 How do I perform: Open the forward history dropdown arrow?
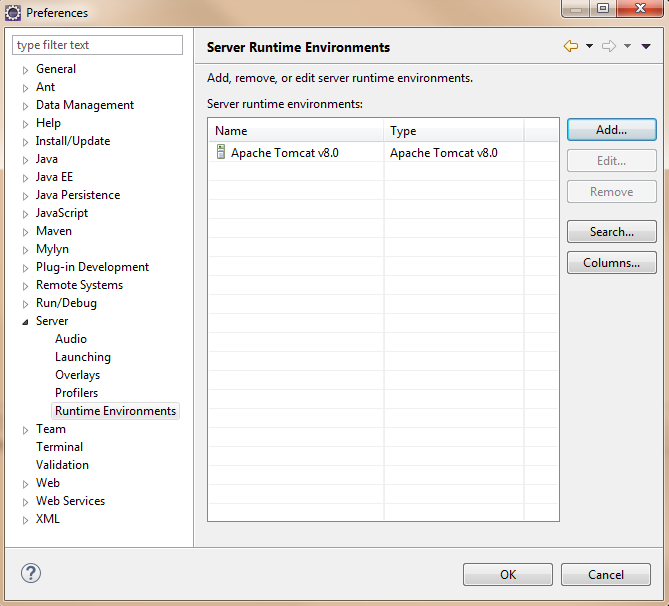[x=627, y=46]
